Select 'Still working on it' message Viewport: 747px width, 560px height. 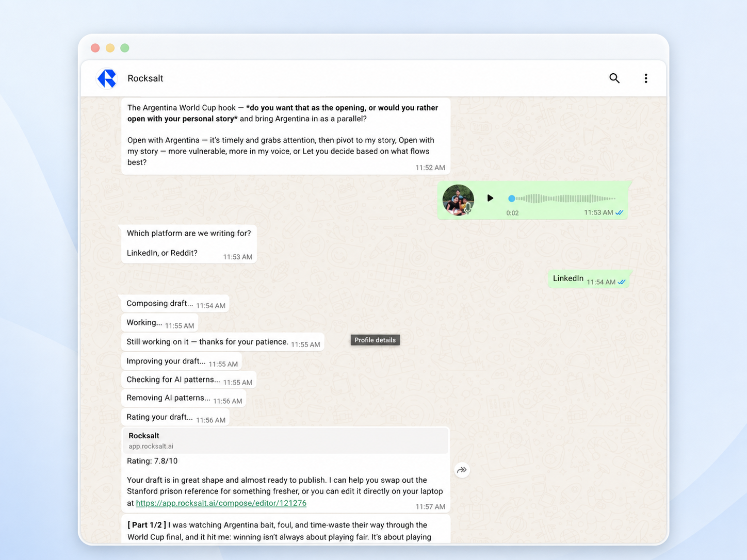point(223,342)
